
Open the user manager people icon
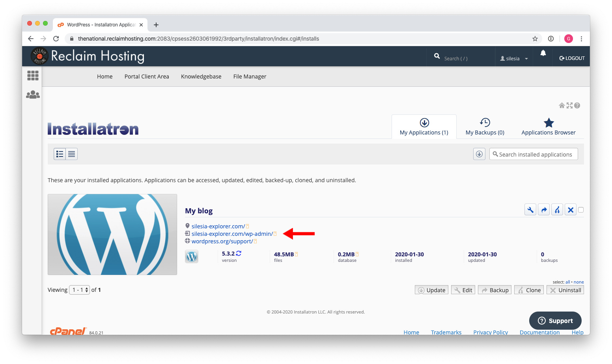[33, 95]
